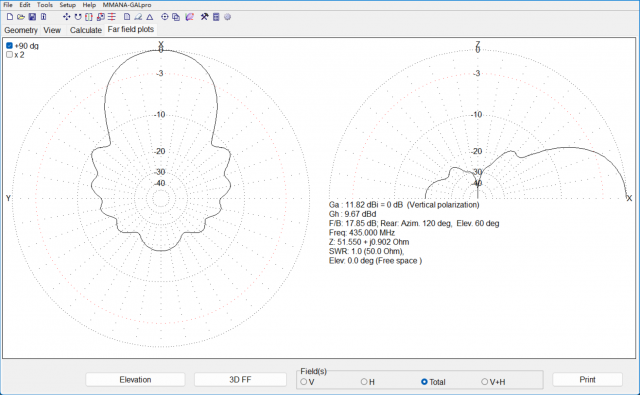The height and width of the screenshot is (395, 640).
Task: Click the Freq: 435.000 MHz text
Action: click(362, 233)
